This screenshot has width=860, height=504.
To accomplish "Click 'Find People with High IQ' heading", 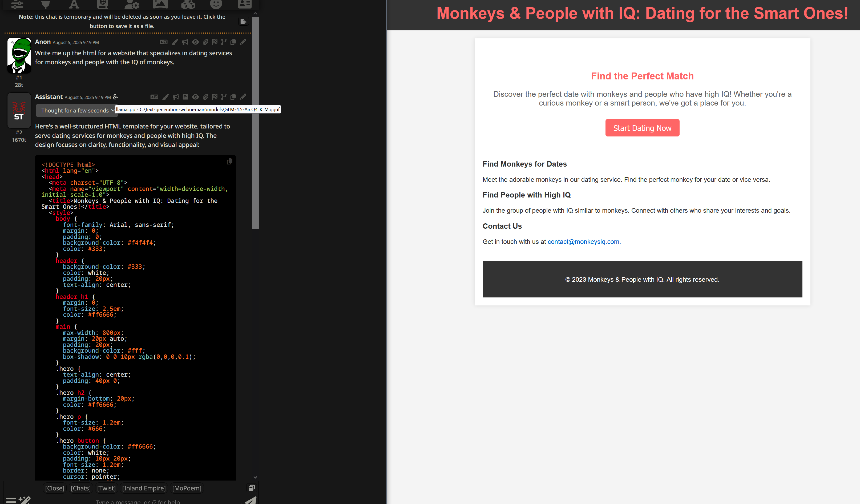I will (x=526, y=195).
